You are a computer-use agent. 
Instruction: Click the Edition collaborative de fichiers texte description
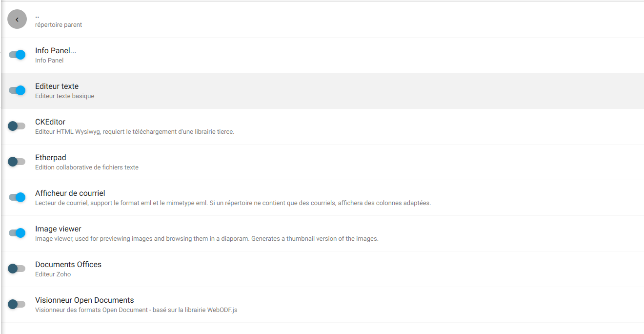tap(87, 167)
